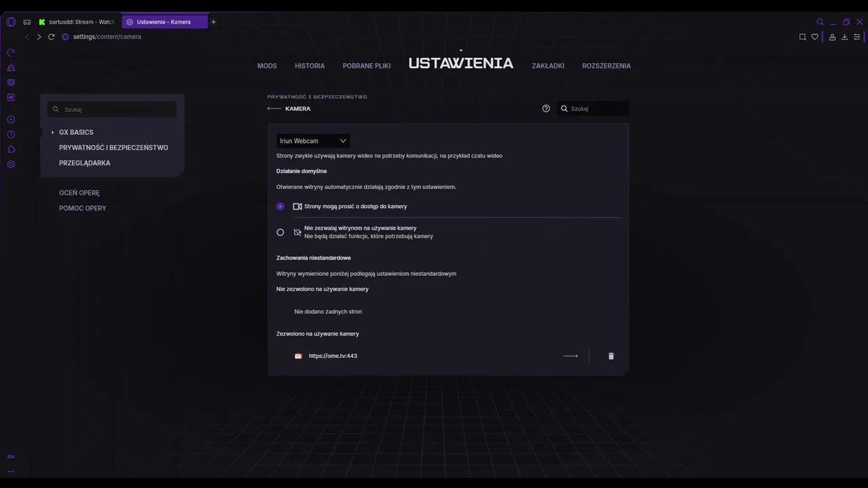
Task: Open the user profile account icon
Action: tap(832, 37)
